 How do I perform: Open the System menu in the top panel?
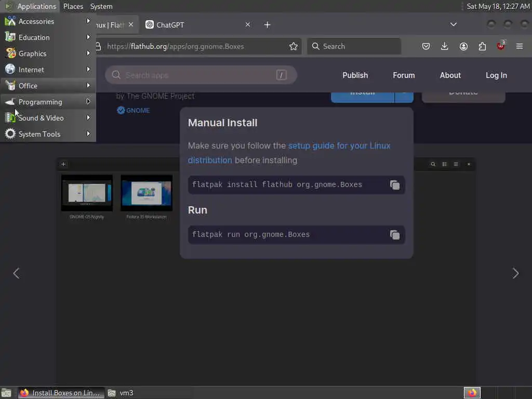tap(101, 6)
